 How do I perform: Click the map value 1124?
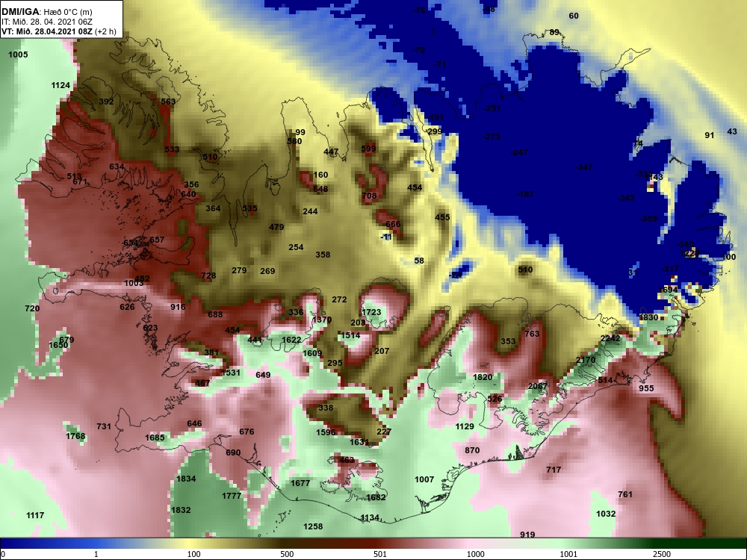point(61,86)
